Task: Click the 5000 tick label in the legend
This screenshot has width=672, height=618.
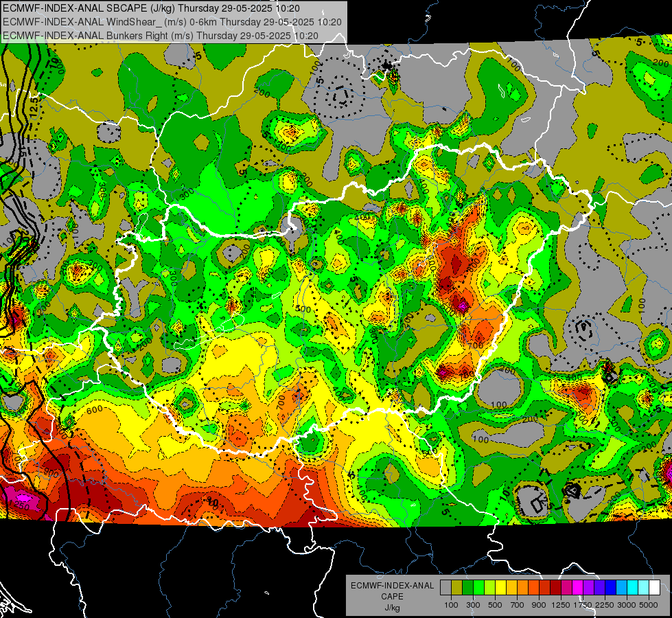Action: click(649, 605)
